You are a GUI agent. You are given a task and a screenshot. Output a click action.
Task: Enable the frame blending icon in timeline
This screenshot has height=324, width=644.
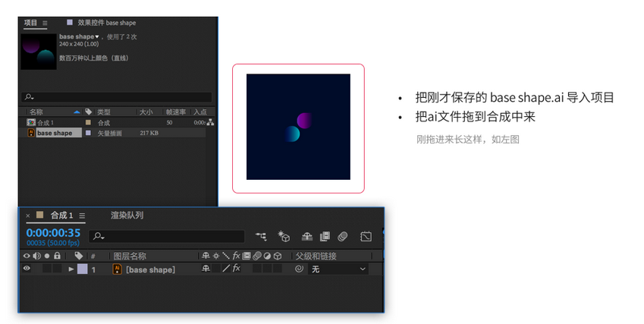pyautogui.click(x=325, y=237)
